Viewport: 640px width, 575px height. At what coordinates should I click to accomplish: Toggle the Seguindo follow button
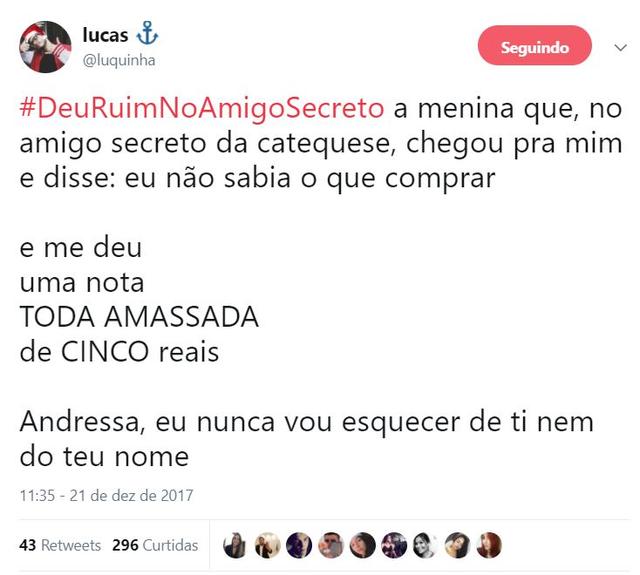535,47
